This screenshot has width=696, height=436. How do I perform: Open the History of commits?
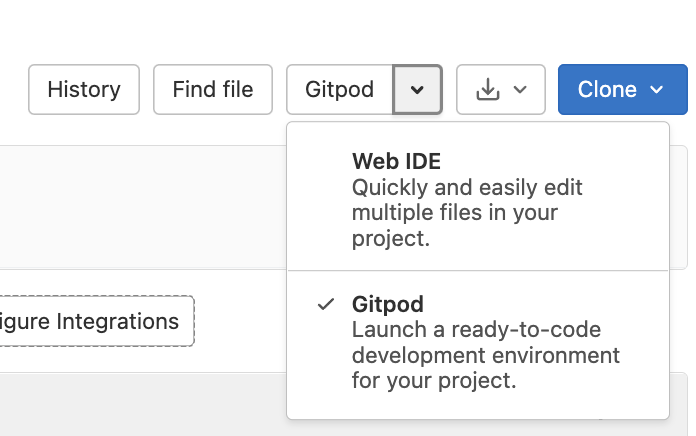click(x=83, y=90)
